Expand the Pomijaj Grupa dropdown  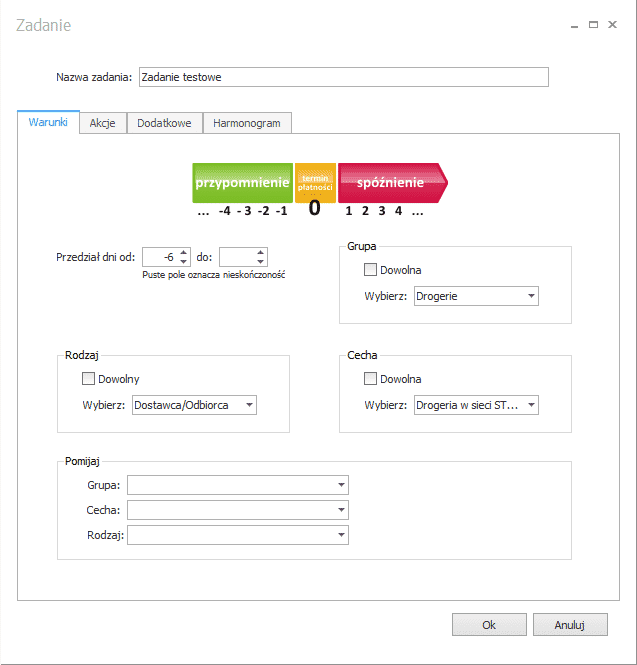(238, 485)
